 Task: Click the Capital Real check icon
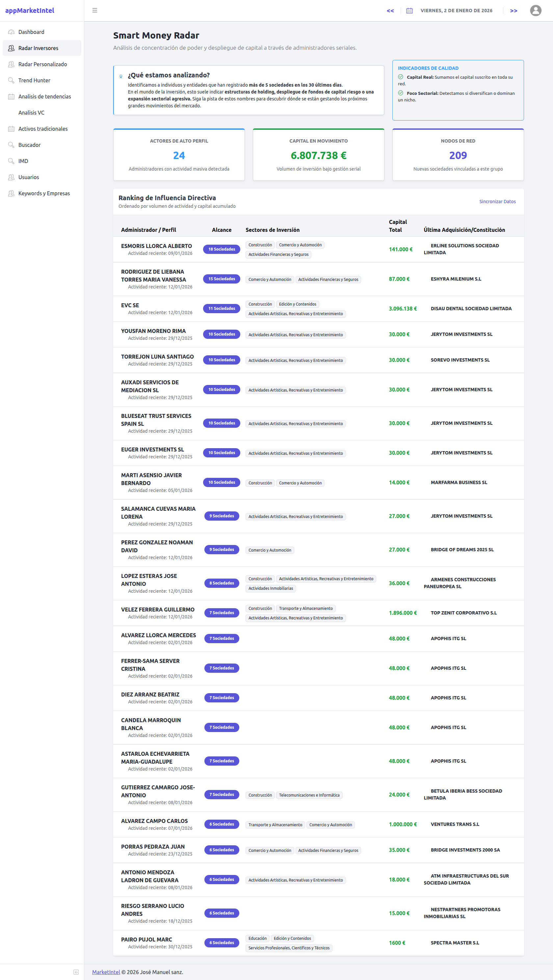click(x=401, y=77)
